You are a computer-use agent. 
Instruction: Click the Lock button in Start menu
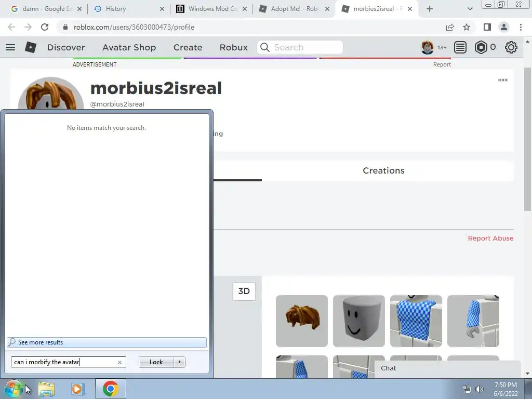[x=156, y=362]
